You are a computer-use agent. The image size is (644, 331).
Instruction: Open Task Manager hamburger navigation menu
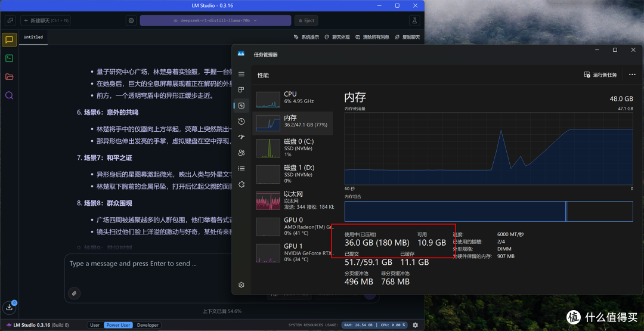[x=241, y=75]
